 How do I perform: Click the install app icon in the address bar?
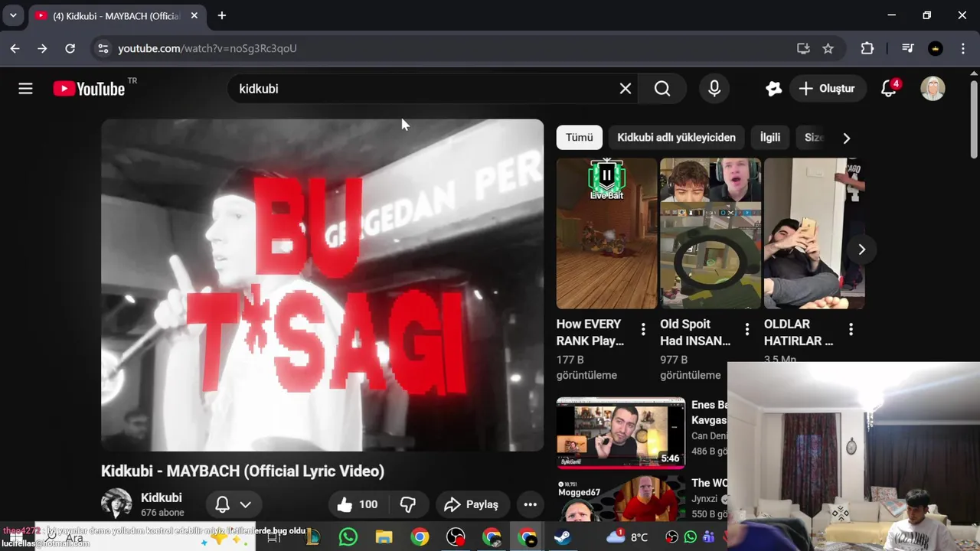pos(803,48)
